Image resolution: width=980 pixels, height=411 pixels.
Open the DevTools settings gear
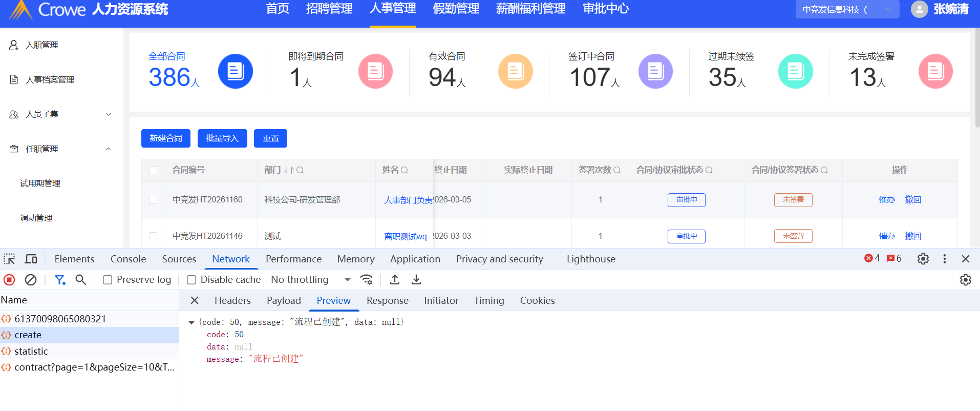pyautogui.click(x=923, y=259)
